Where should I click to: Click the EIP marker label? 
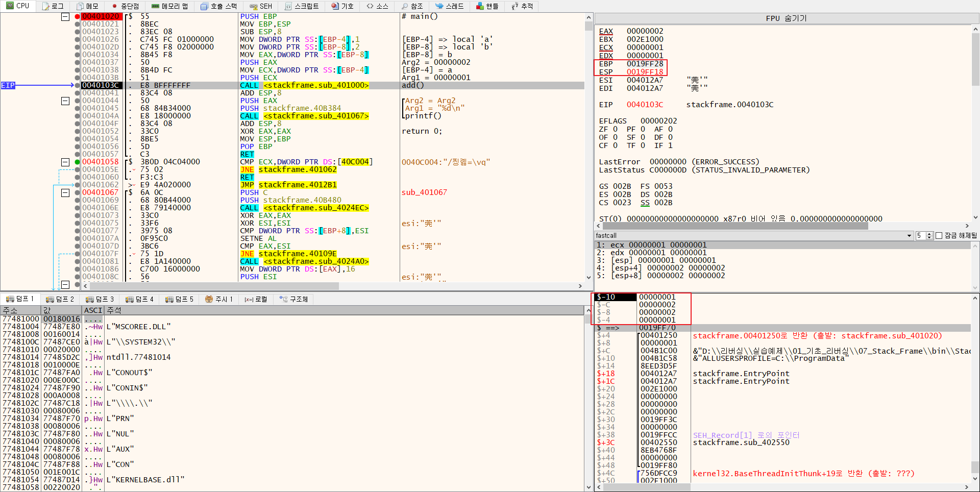coord(8,85)
